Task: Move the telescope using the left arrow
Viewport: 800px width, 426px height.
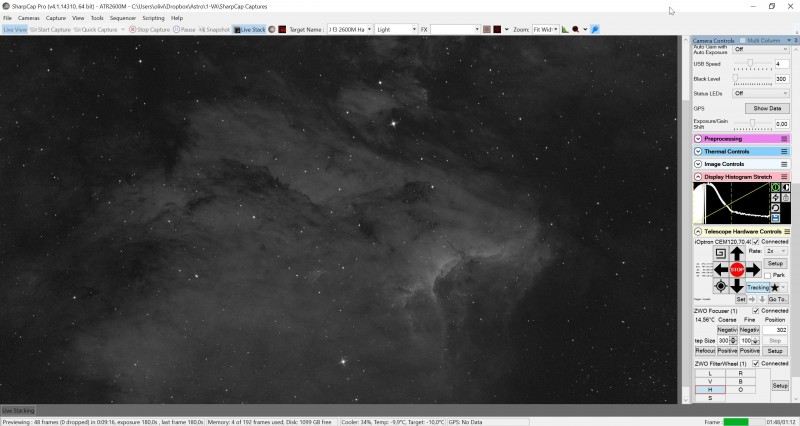Action: point(720,269)
